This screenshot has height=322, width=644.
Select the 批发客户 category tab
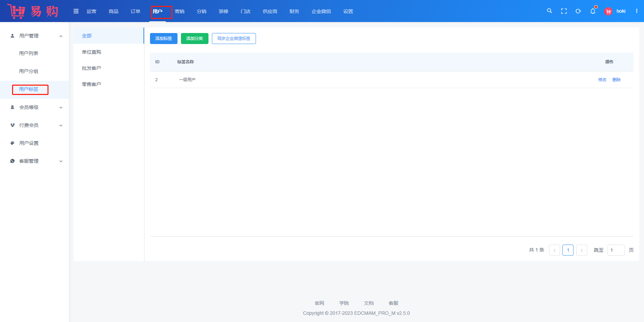[x=92, y=68]
